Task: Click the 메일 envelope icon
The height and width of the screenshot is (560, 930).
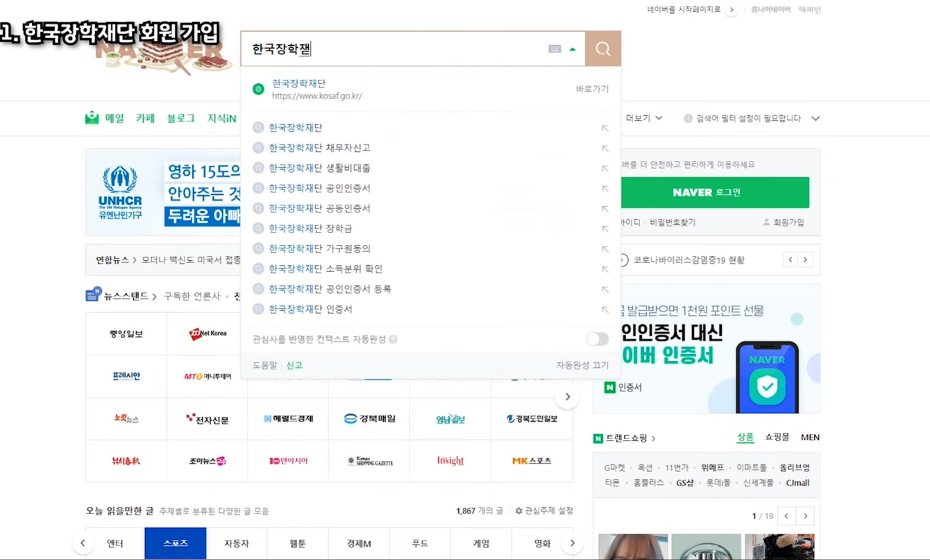Action: coord(92,118)
